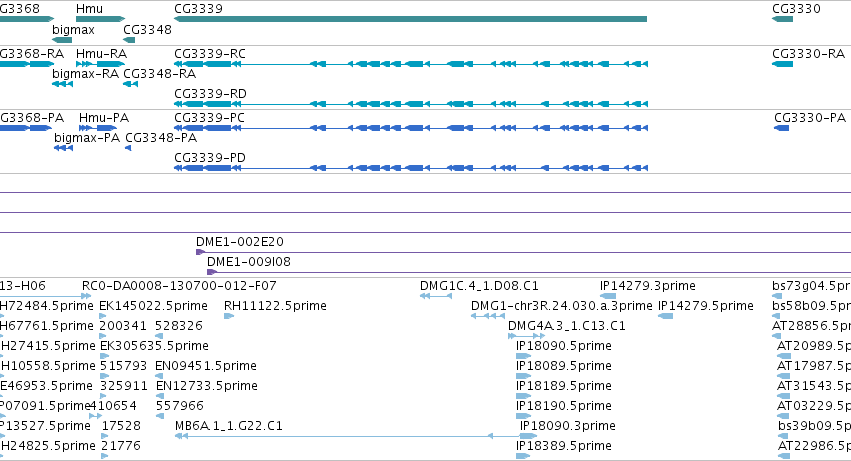Click the IP18189.5prime EST

[x=523, y=396]
